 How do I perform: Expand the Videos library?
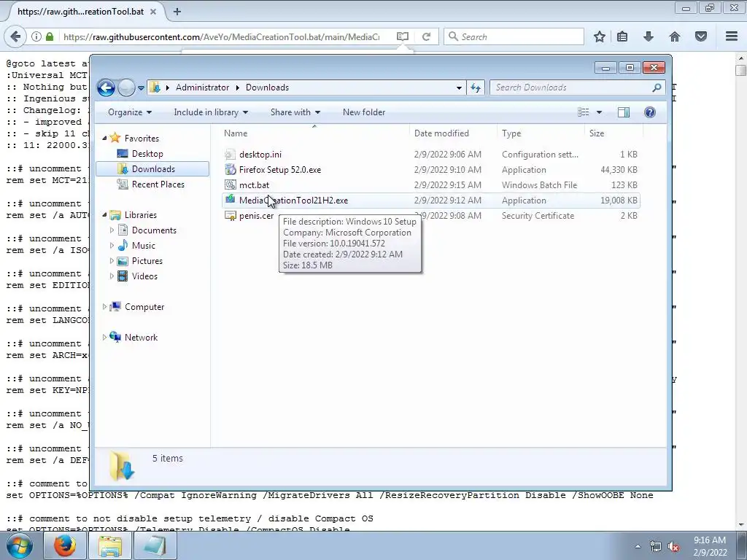click(112, 276)
